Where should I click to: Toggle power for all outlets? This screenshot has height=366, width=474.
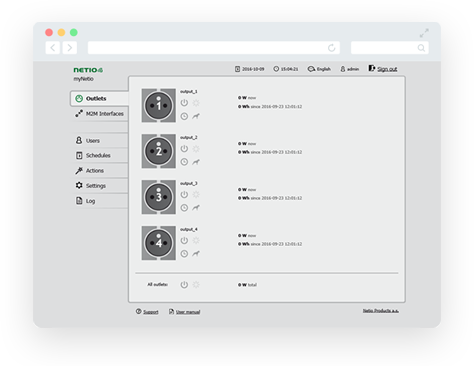tap(184, 285)
